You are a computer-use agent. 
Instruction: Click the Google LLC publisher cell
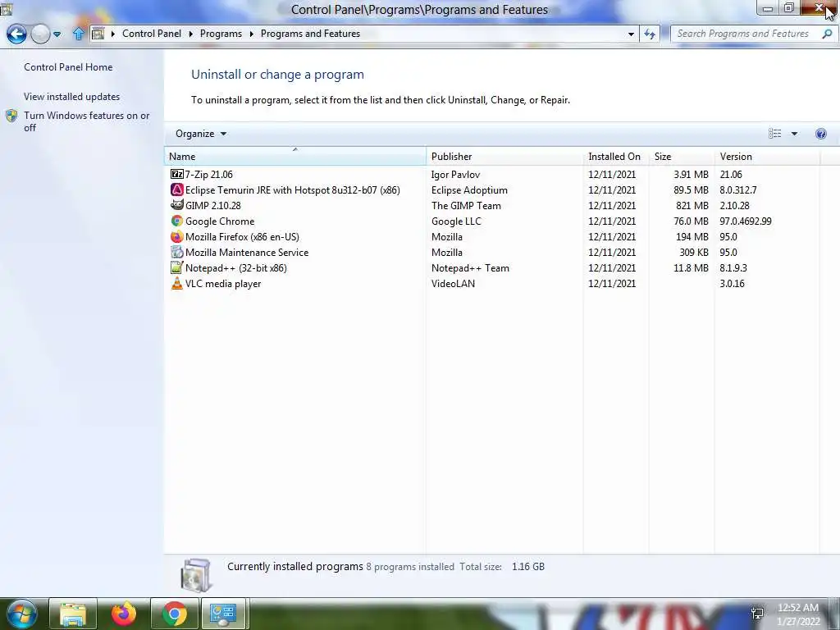456,221
